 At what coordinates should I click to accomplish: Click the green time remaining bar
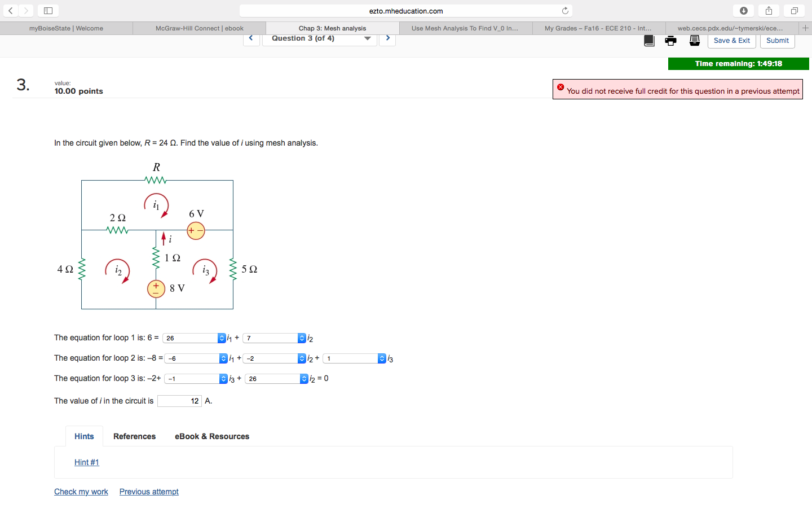(x=738, y=63)
